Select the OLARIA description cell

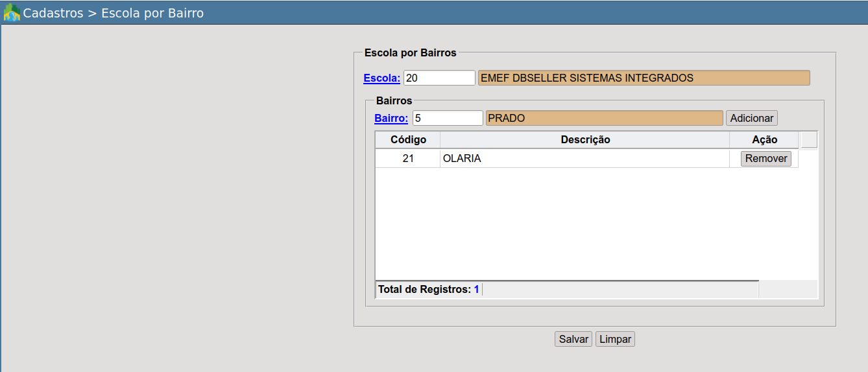click(585, 159)
